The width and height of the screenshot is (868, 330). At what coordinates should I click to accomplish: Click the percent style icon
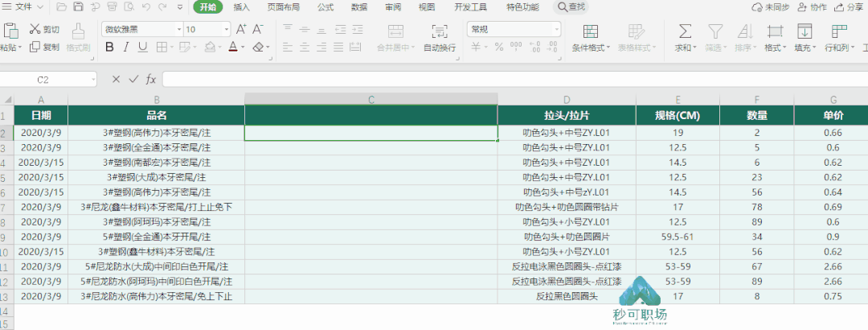point(499,47)
